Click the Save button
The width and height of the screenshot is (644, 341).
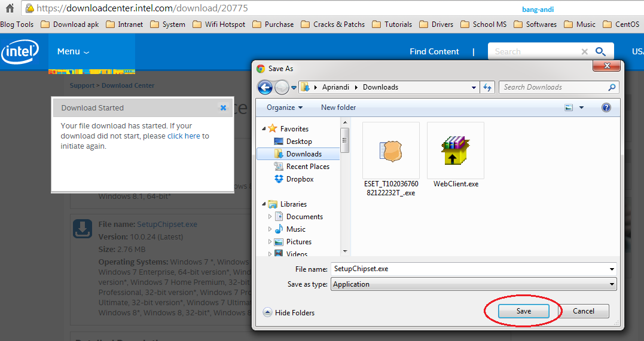tap(524, 311)
